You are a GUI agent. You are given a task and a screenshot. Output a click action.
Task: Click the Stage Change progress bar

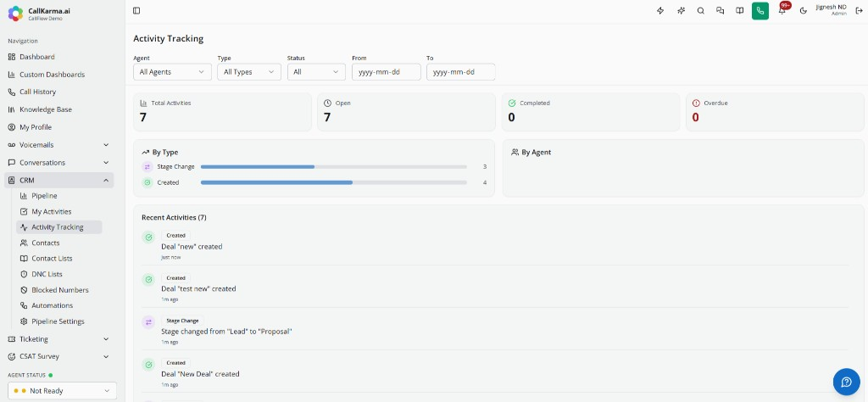pyautogui.click(x=334, y=167)
